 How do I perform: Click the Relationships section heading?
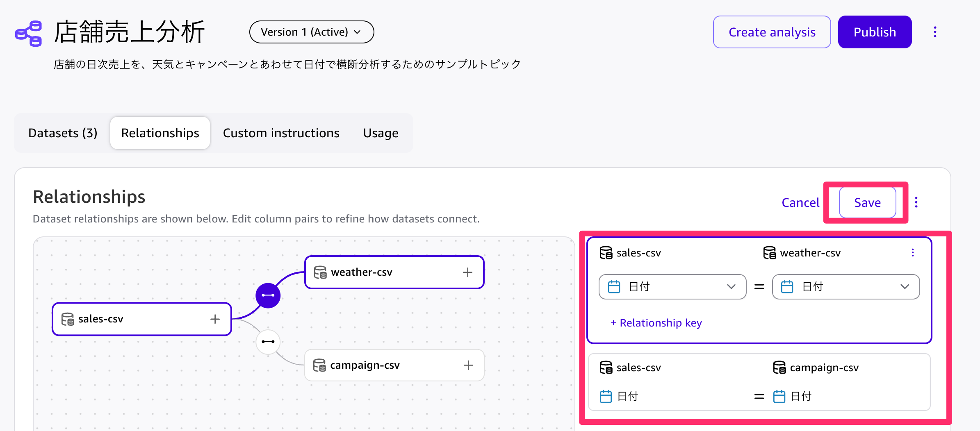point(89,197)
